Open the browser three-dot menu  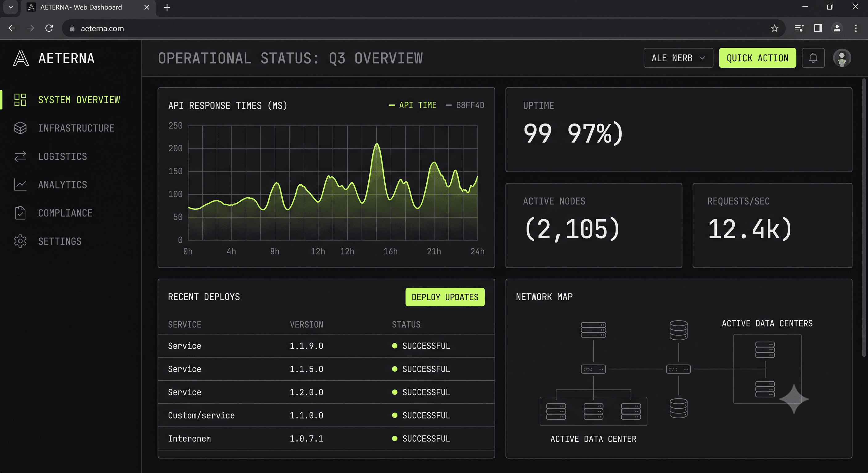[x=856, y=28]
